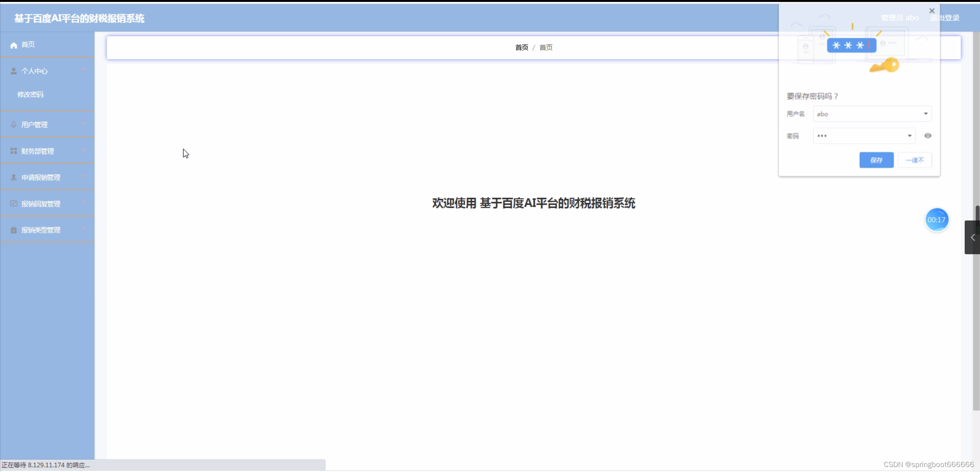Open 用户管理 menu

pyautogui.click(x=47, y=125)
